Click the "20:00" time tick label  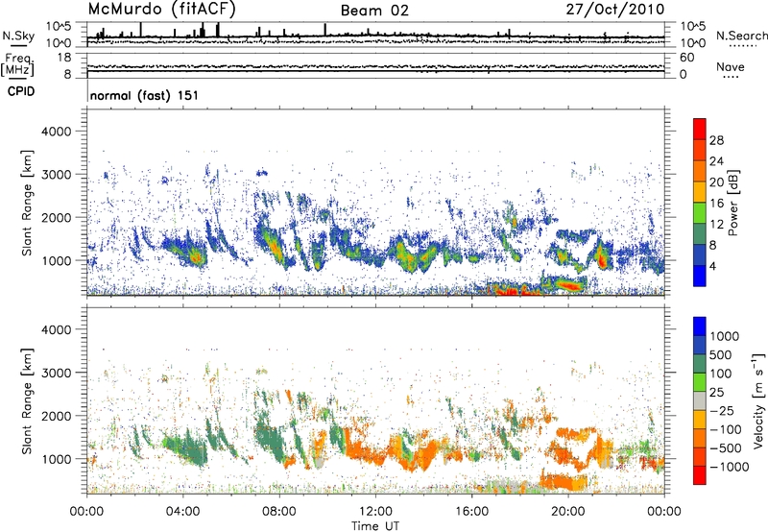tap(568, 512)
